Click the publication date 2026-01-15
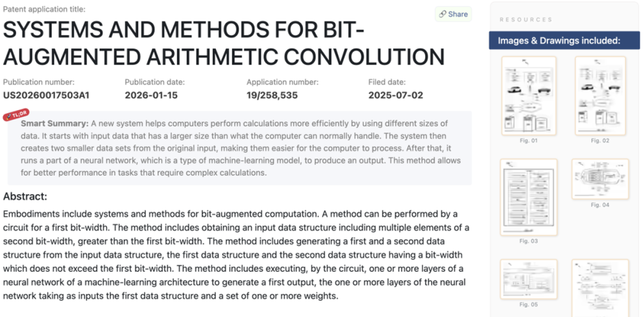644x317 pixels. tap(151, 95)
